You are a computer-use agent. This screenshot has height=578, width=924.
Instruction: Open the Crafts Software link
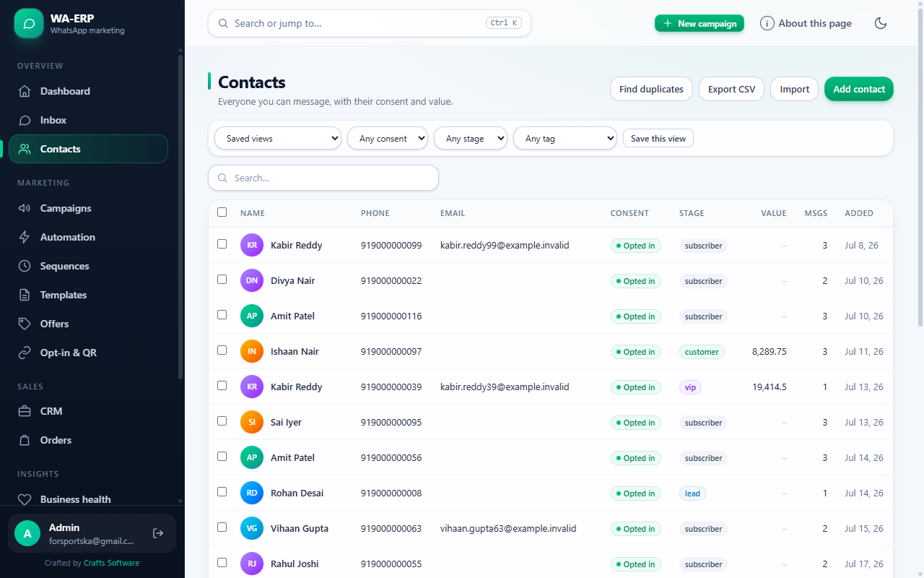click(x=111, y=563)
